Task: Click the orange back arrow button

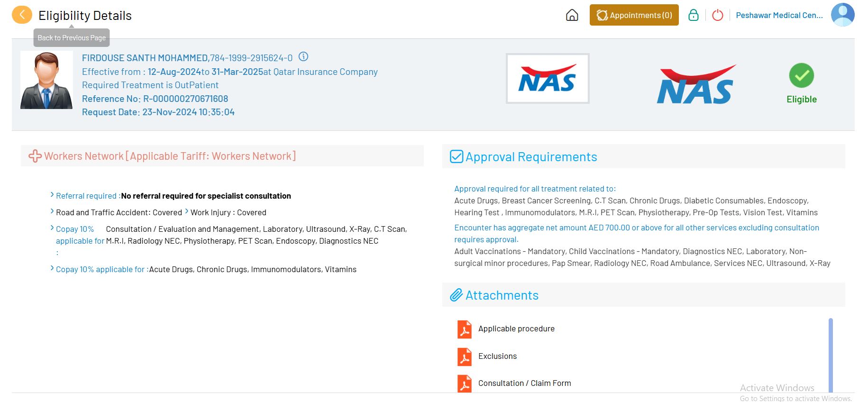Action: [x=22, y=15]
